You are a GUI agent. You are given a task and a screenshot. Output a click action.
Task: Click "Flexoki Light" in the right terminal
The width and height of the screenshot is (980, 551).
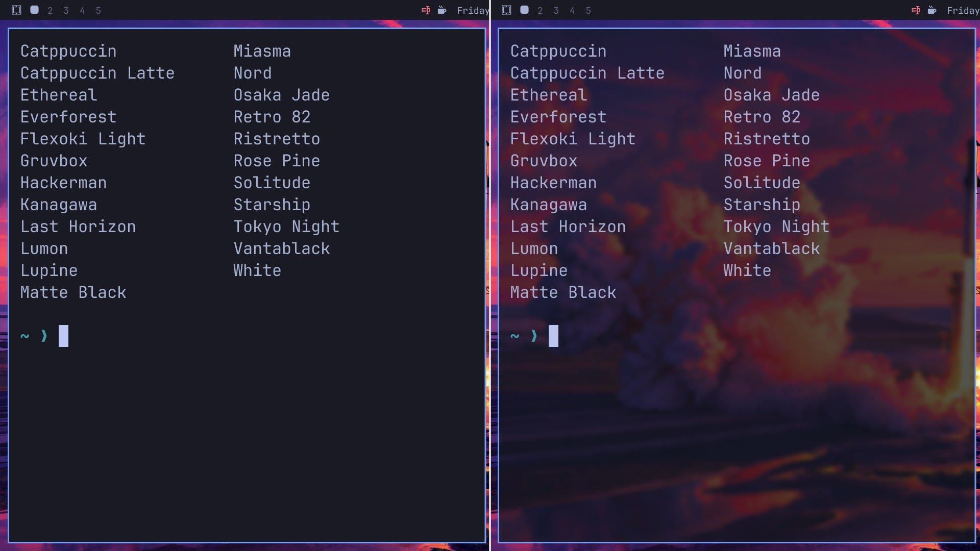point(573,139)
